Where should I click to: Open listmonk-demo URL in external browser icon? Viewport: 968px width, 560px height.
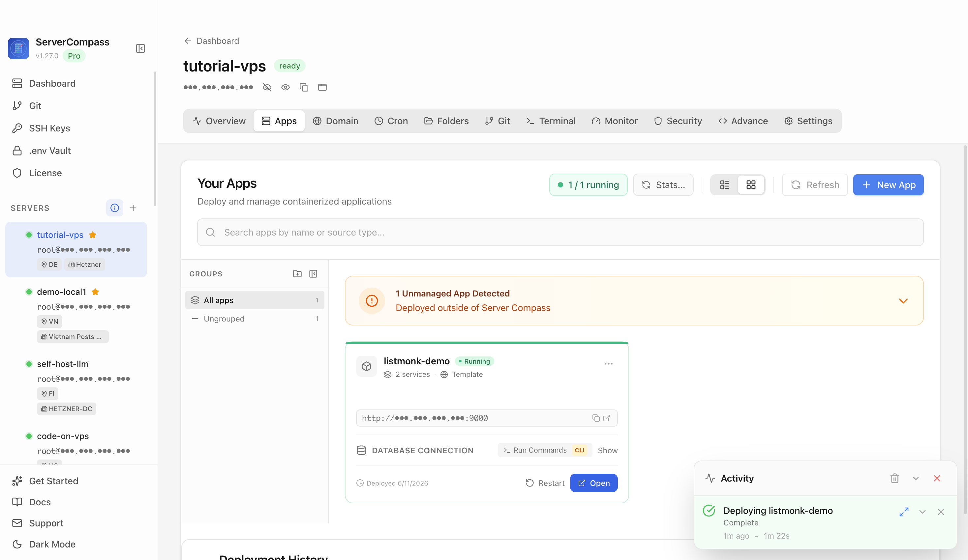coord(607,418)
